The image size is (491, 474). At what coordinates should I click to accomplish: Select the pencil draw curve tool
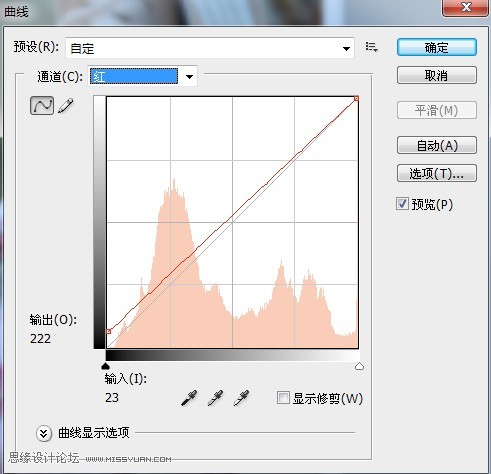click(66, 106)
